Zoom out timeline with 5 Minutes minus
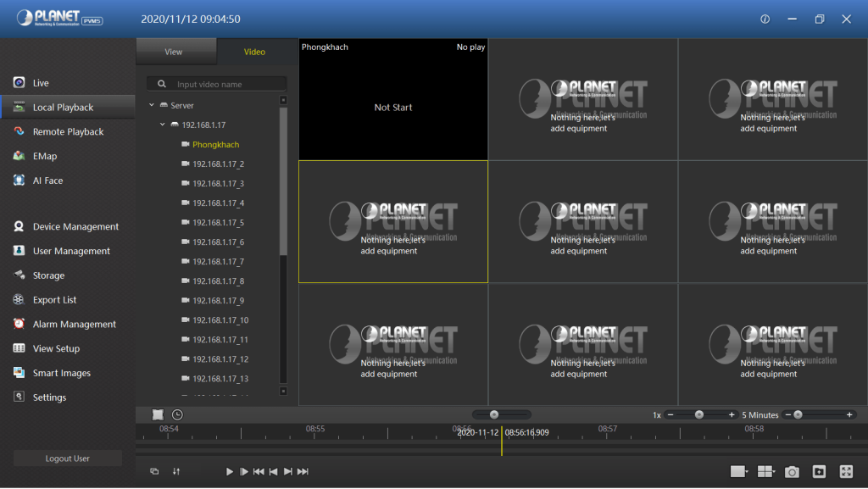This screenshot has height=489, width=868. pos(788,414)
